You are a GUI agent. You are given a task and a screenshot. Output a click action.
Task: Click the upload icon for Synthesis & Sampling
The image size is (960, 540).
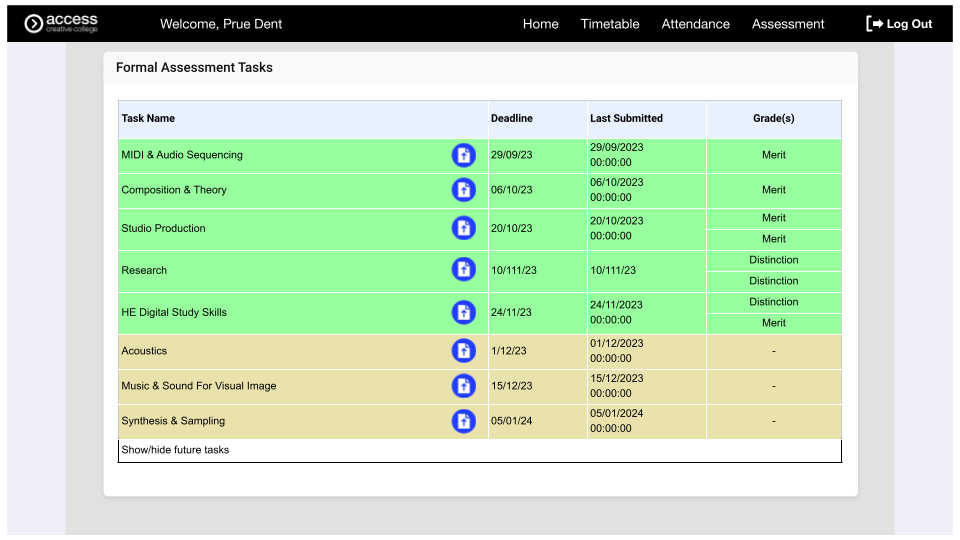463,421
